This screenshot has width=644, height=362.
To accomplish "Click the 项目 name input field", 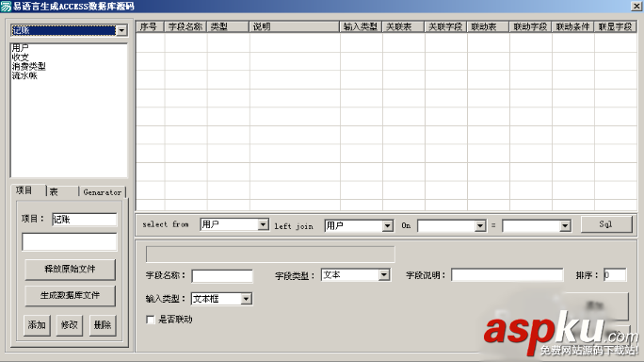I will pos(85,220).
